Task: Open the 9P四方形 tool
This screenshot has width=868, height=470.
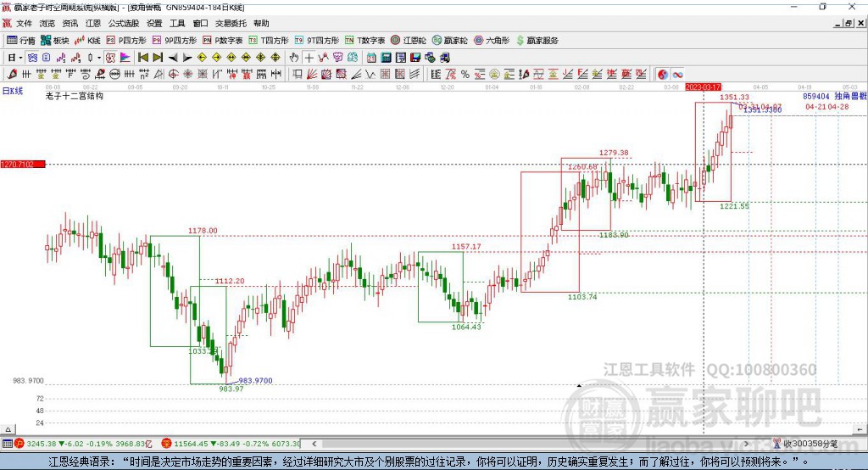Action: pos(175,41)
